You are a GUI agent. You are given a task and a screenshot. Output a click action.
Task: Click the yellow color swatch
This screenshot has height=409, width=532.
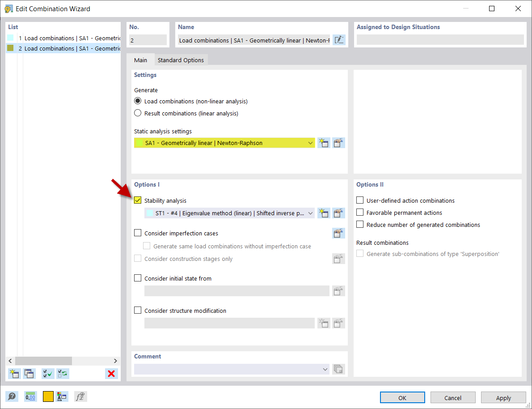pyautogui.click(x=48, y=396)
